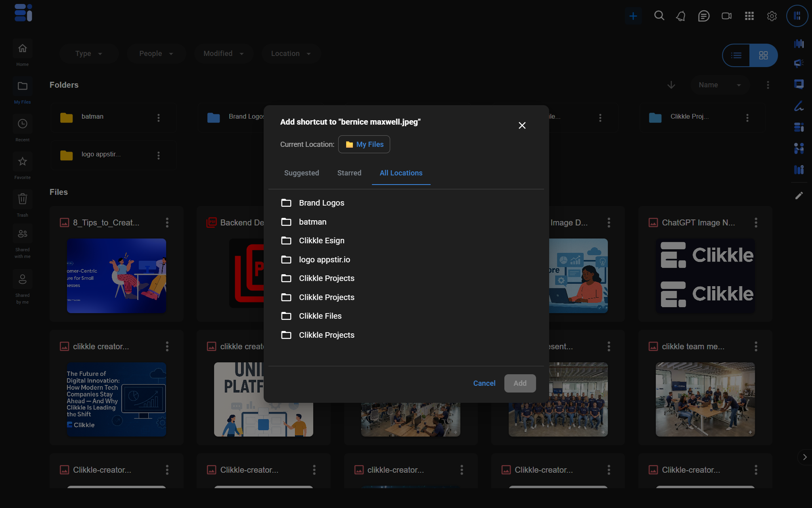
Task: Click the My Files location chip
Action: [364, 144]
